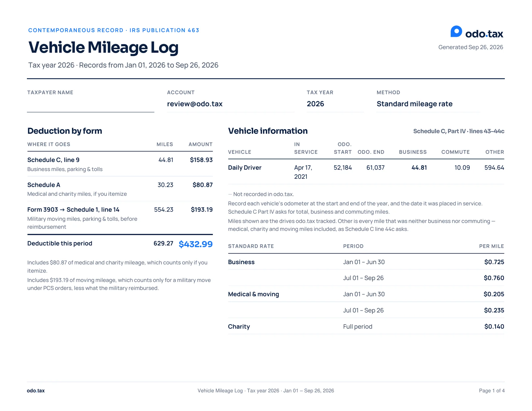Screen dimensions: 532x411
Task: Click the "$0.205" per-mile rate
Action: [494, 294]
